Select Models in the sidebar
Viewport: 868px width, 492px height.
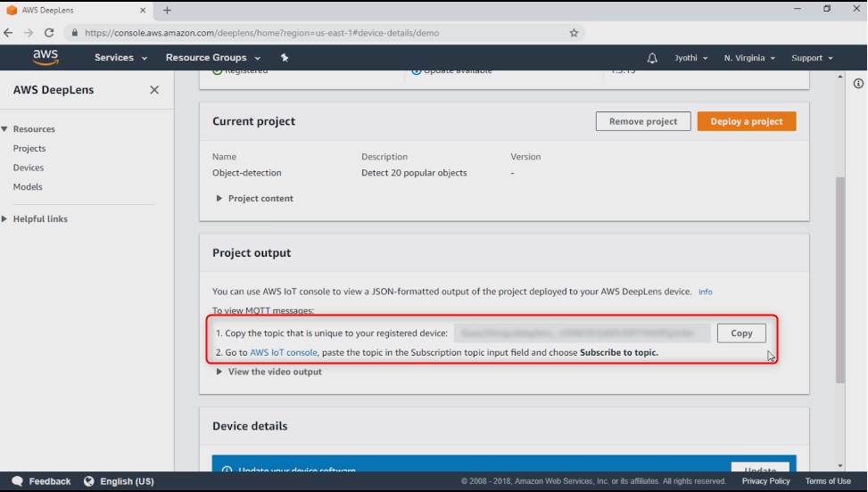point(28,187)
